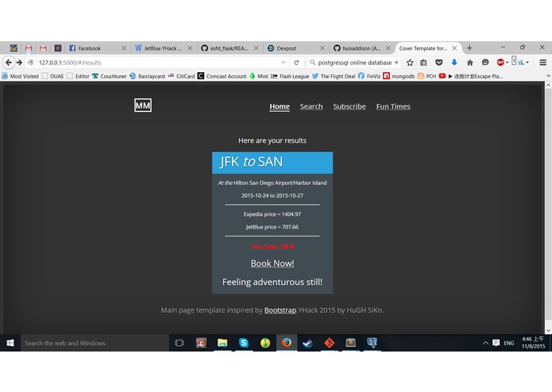
Task: Open the Action Center notifications icon
Action: [x=496, y=343]
